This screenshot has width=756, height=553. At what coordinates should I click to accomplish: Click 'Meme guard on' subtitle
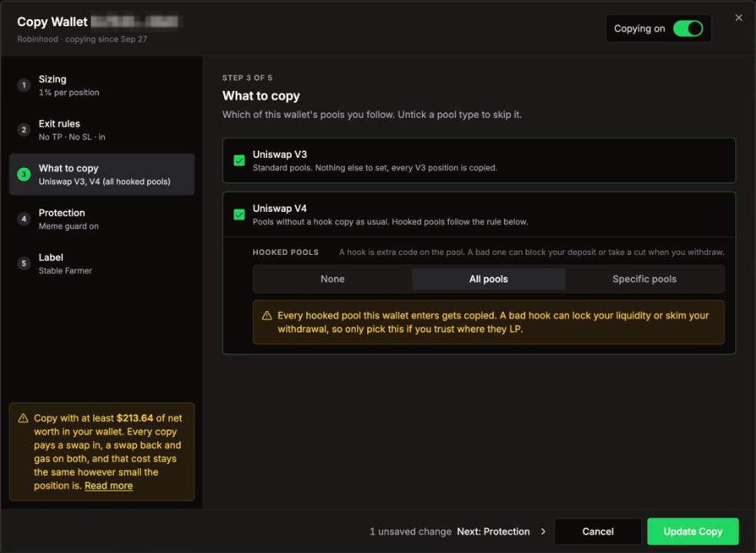(69, 226)
